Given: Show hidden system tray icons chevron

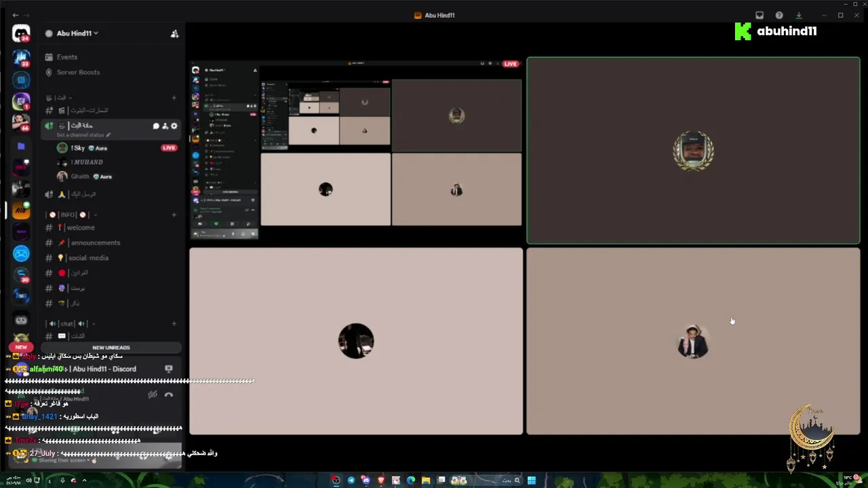Looking at the screenshot, I should tap(84, 481).
